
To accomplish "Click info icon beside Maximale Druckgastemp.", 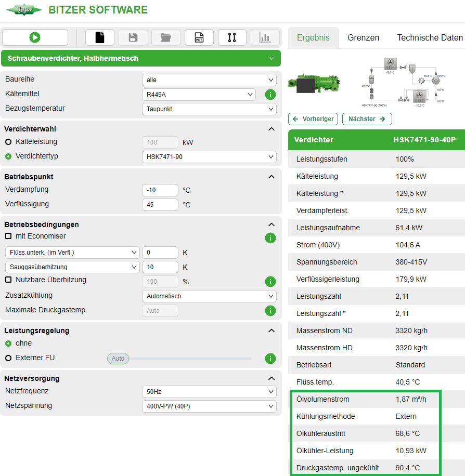I will point(270,311).
